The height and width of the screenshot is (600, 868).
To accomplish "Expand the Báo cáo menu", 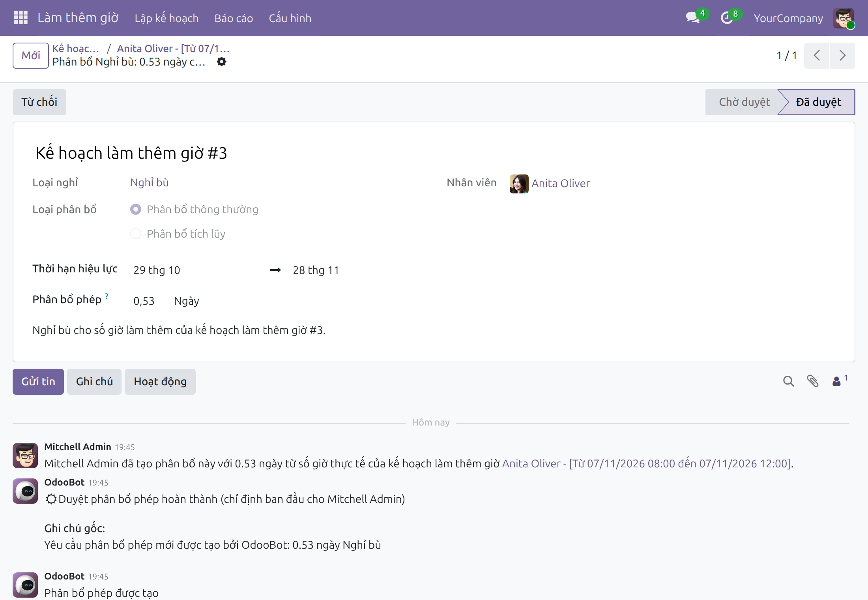I will (234, 18).
